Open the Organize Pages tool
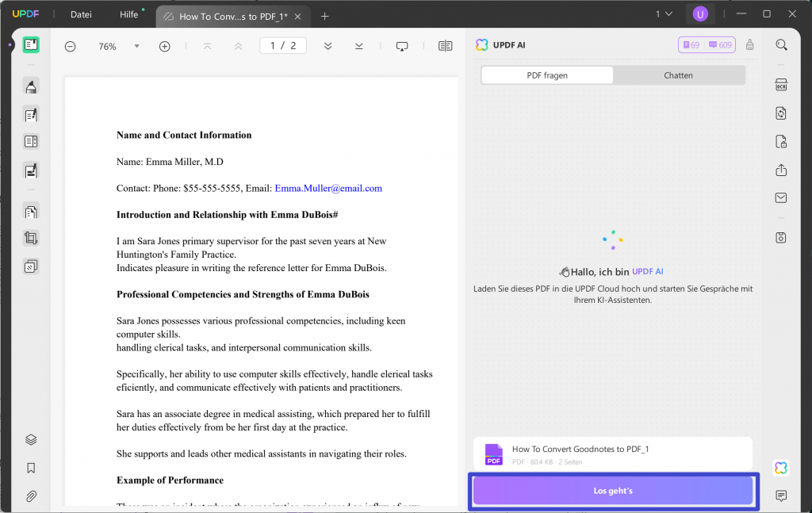Viewport: 812px width, 513px height. pyautogui.click(x=31, y=212)
